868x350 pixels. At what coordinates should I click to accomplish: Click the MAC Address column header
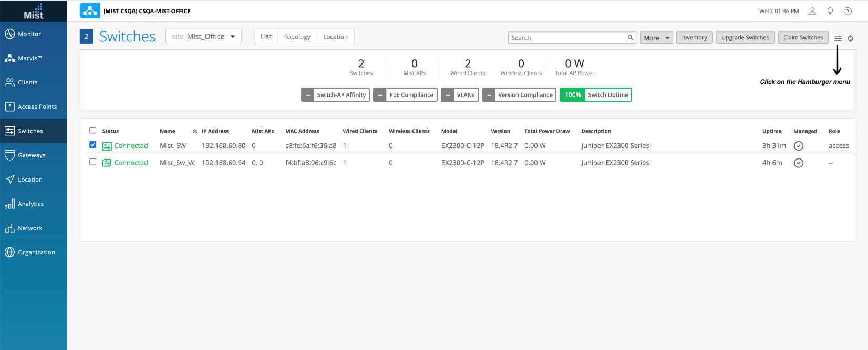[x=302, y=131]
